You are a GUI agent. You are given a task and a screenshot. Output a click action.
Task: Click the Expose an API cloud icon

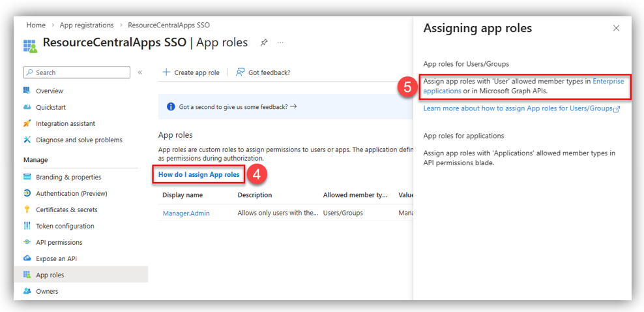[x=27, y=258]
